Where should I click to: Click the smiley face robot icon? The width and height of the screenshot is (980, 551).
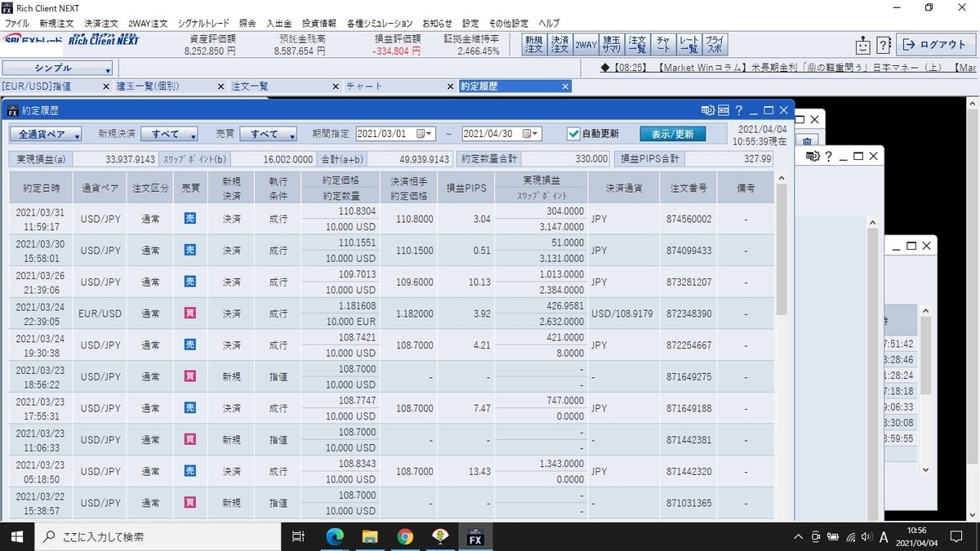[862, 45]
